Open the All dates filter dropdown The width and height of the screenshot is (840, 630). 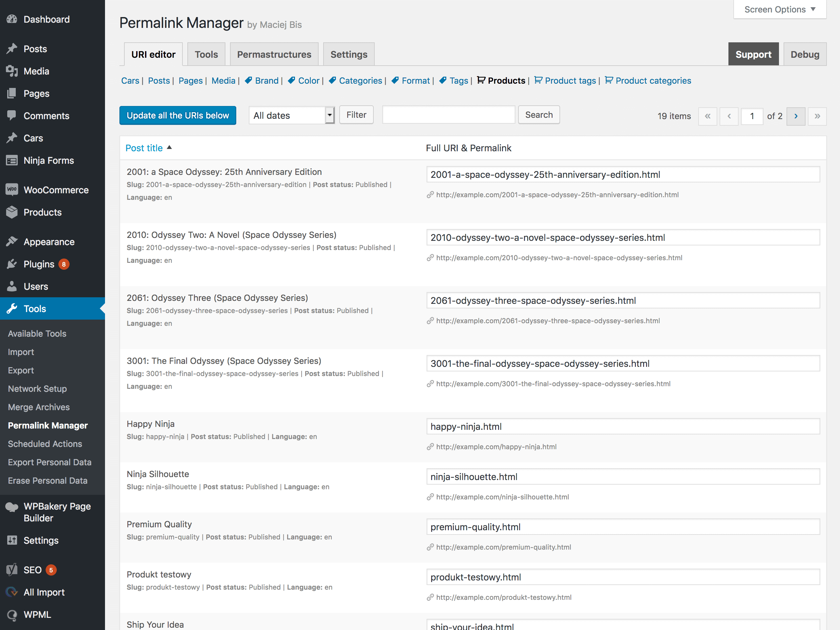[x=291, y=115]
